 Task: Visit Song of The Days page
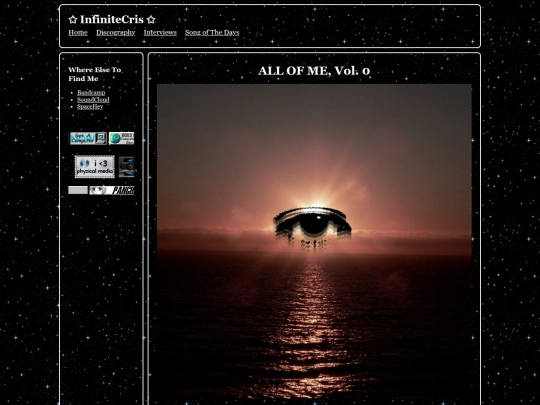coord(212,32)
